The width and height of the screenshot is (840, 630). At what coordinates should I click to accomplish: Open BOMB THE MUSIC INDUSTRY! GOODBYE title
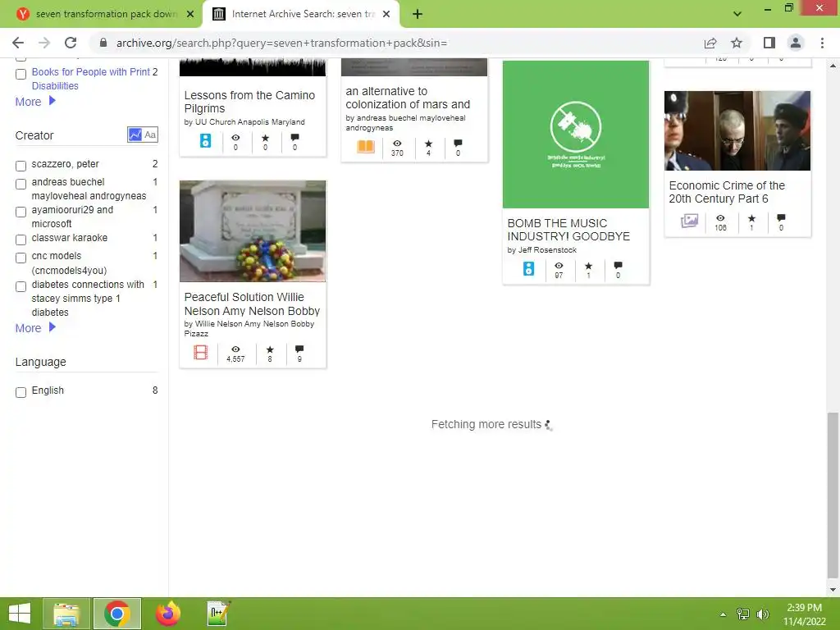(568, 230)
